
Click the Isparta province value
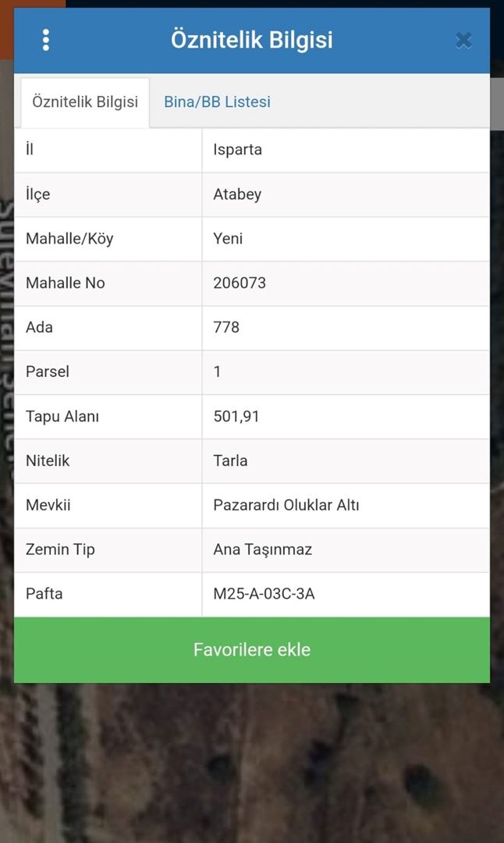coord(237,150)
